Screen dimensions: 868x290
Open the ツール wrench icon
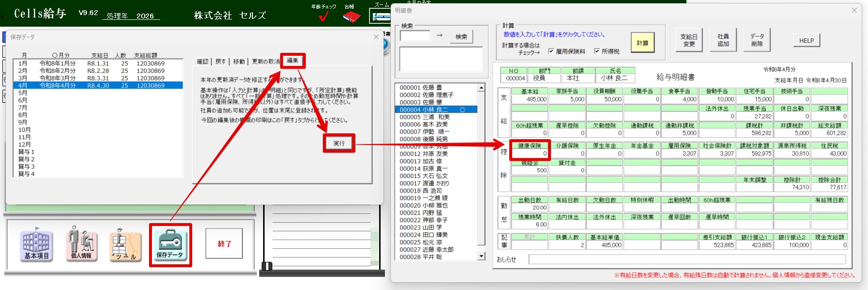[x=126, y=245]
